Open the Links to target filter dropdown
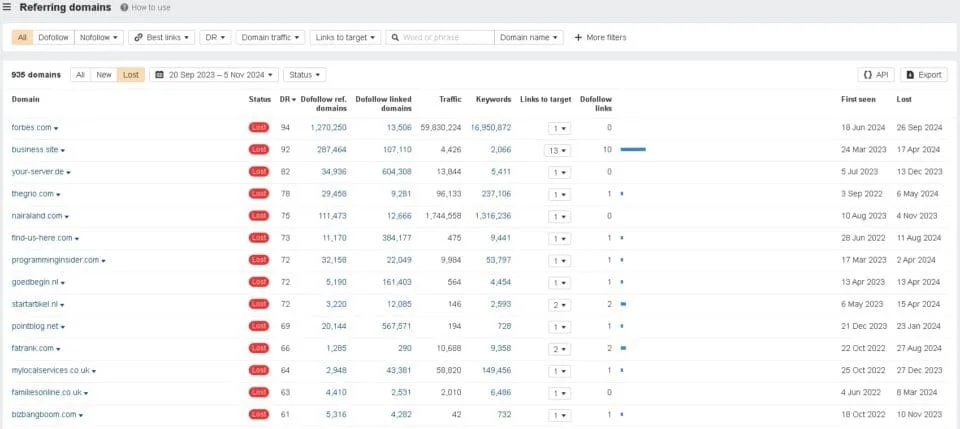Screen dimensions: 960x429 [x=345, y=37]
